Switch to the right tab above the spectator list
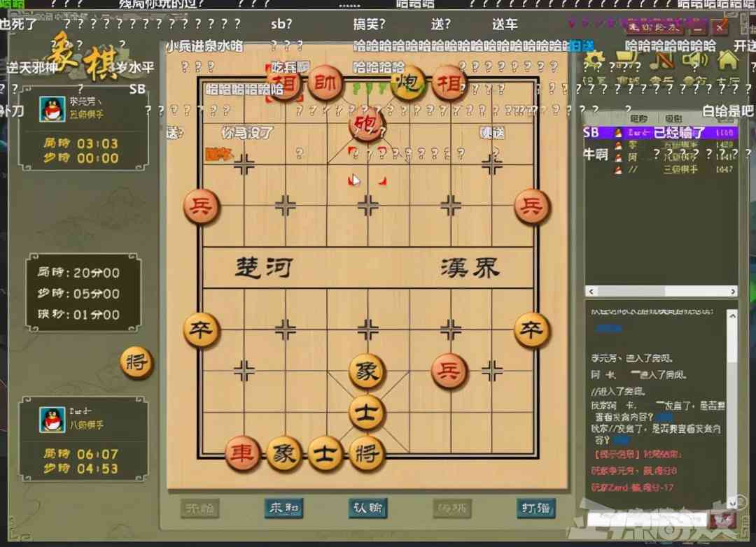The image size is (756, 547). point(673,118)
